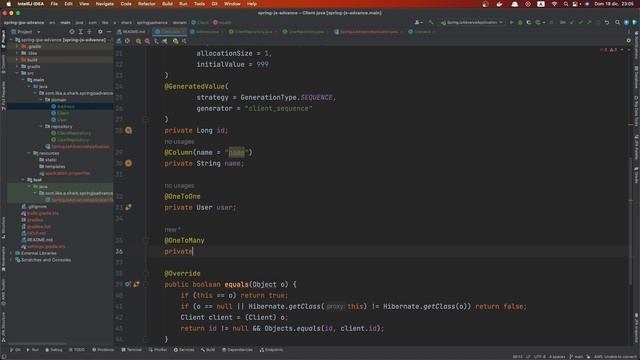Open the Navigate menu
The image size is (640, 360).
(x=104, y=4)
